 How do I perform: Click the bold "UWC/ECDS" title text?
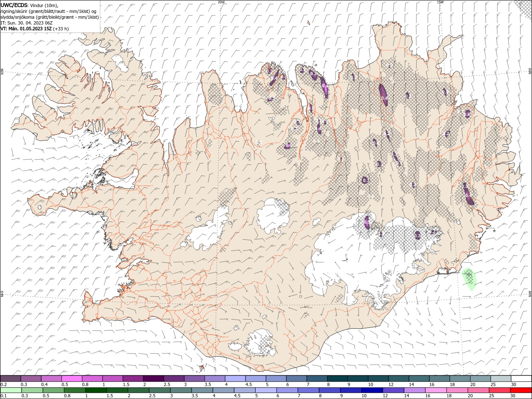[14, 5]
